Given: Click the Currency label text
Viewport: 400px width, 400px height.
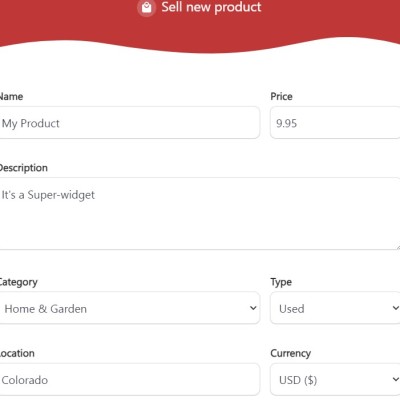Looking at the screenshot, I should 291,353.
